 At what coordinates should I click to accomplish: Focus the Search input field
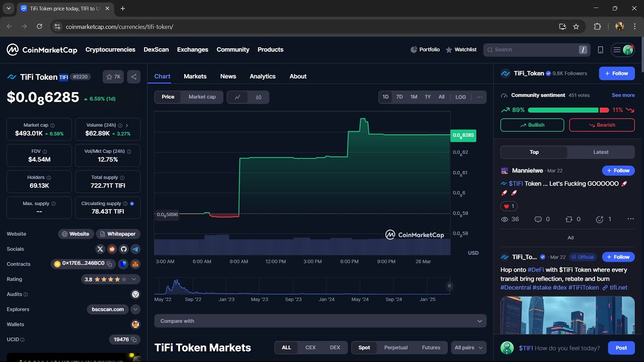536,50
